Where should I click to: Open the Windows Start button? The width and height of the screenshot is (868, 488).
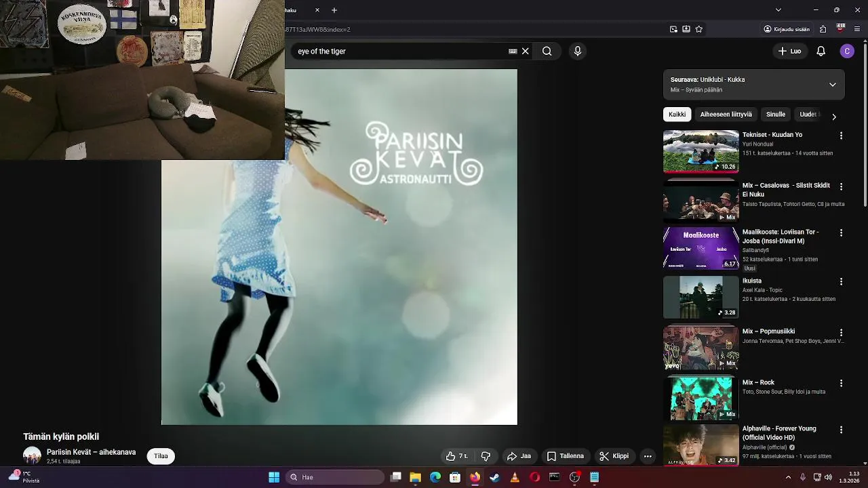(x=274, y=477)
